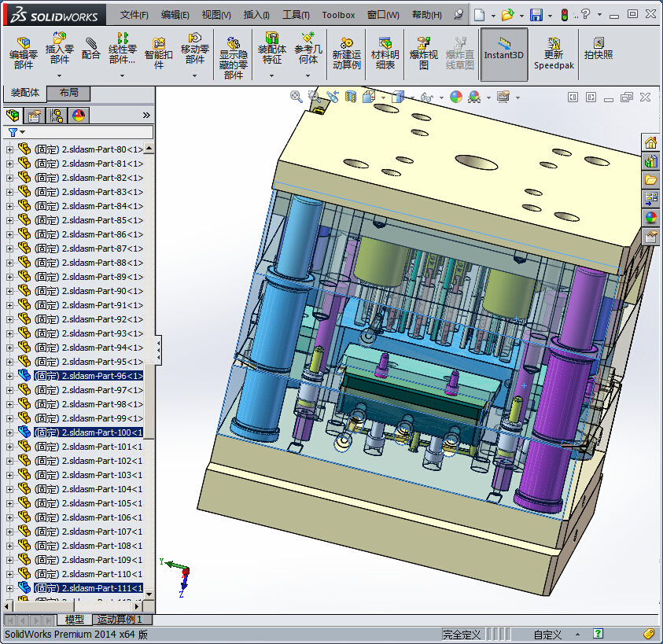Click Edit Appearance color sphere in view toolbar

click(x=455, y=97)
